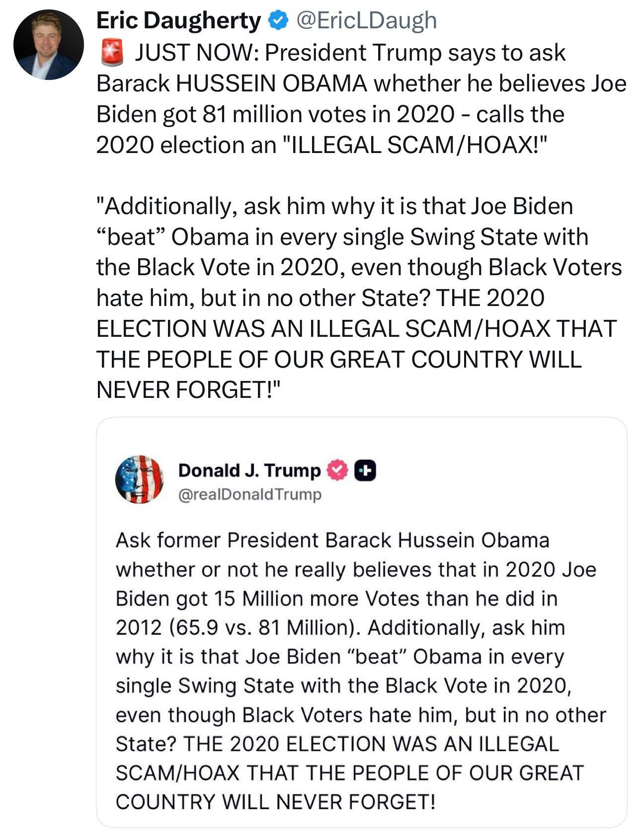Click the black plus badge icon
Screen dimensions: 641x840
click(365, 471)
